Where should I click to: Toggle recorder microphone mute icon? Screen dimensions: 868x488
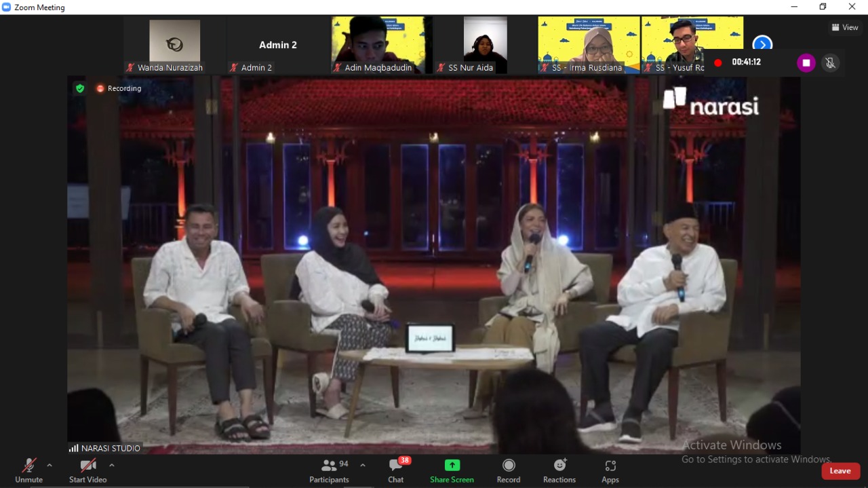(830, 63)
